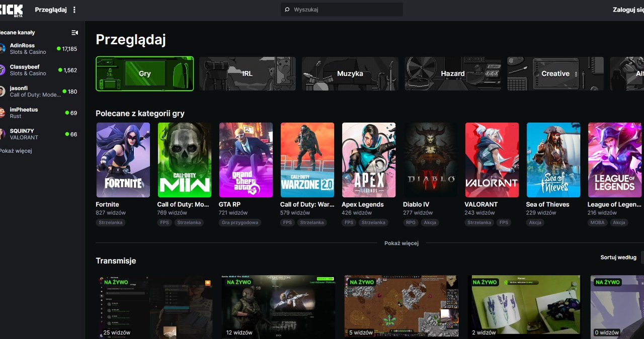
Task: Click the Kick logo icon
Action: [x=10, y=10]
